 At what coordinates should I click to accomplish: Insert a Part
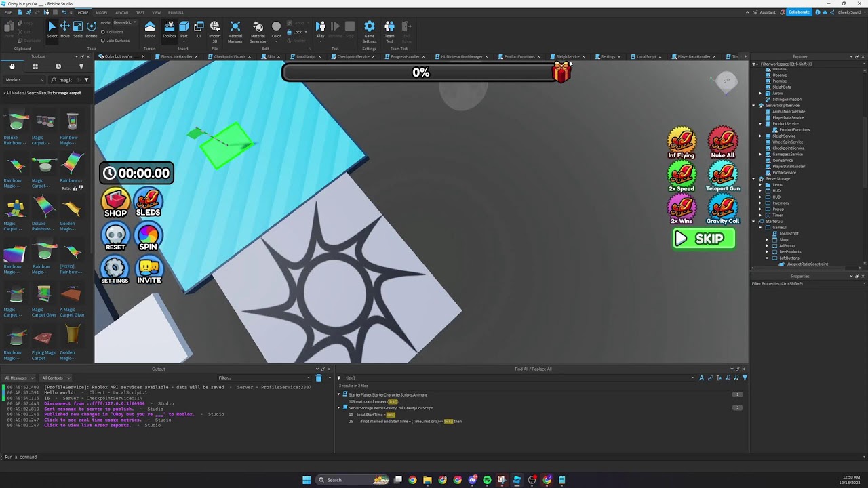(x=184, y=29)
